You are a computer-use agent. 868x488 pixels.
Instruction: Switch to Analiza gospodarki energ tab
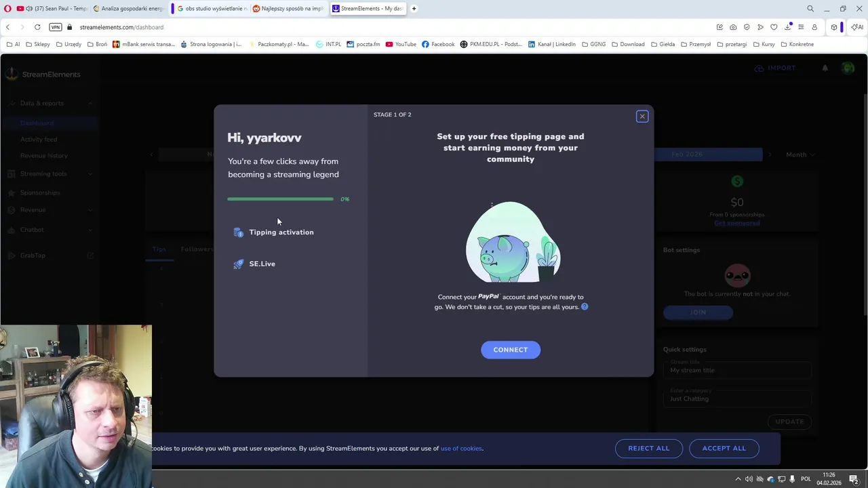click(x=129, y=9)
